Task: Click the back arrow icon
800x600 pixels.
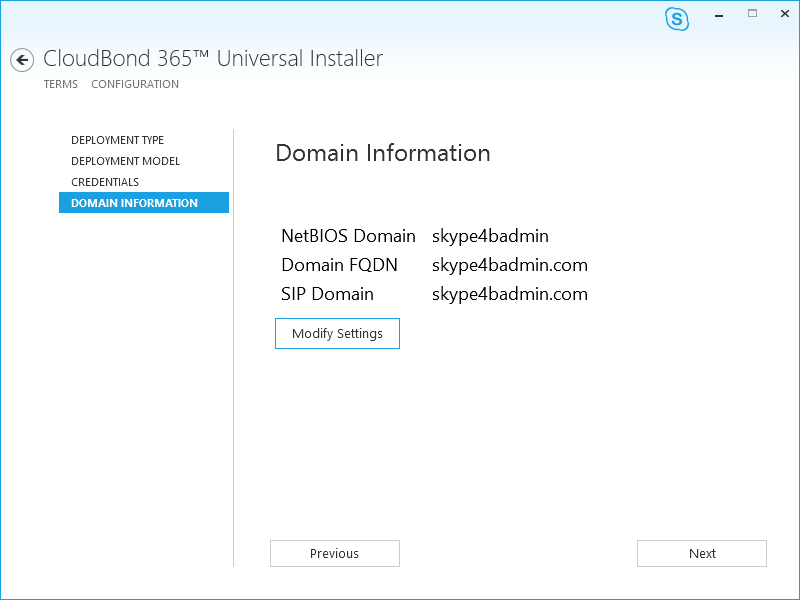Action: click(22, 60)
